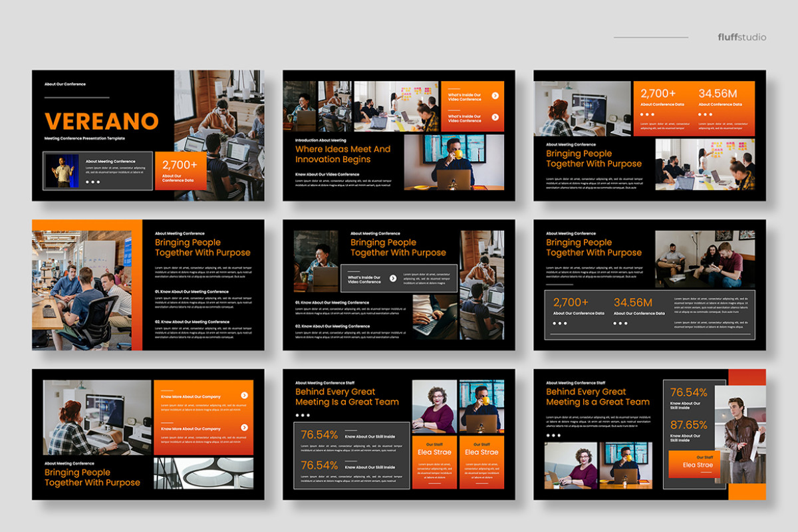Click the '34.56M' figure in the orange box
The height and width of the screenshot is (532, 798).
(x=718, y=94)
